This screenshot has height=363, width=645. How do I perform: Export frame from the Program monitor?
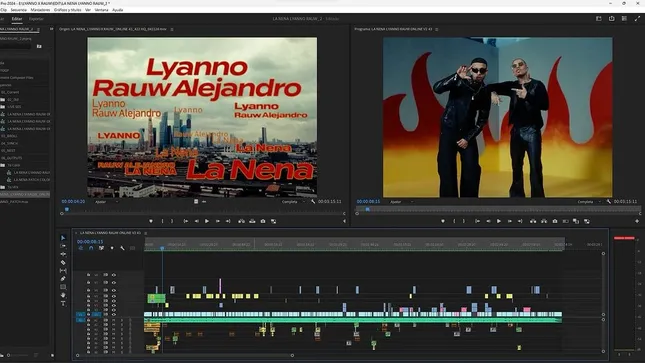coord(555,221)
